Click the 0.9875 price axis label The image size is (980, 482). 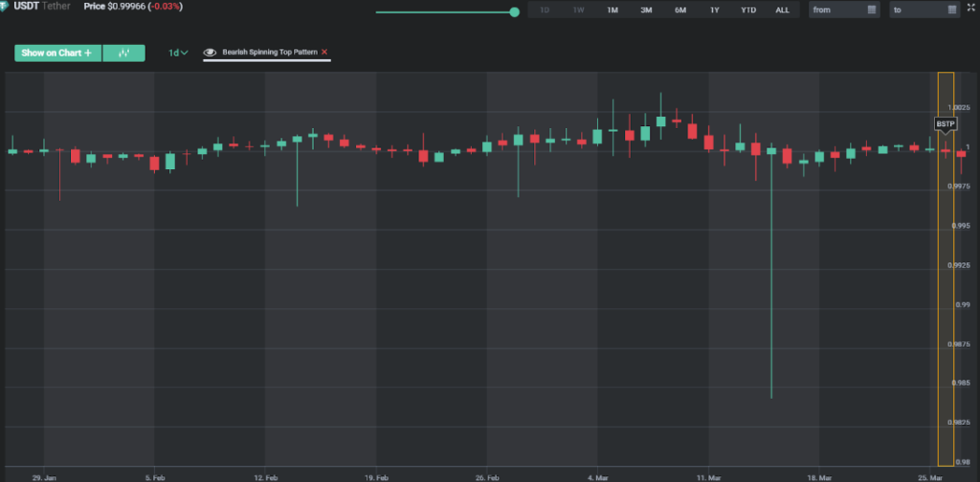959,344
